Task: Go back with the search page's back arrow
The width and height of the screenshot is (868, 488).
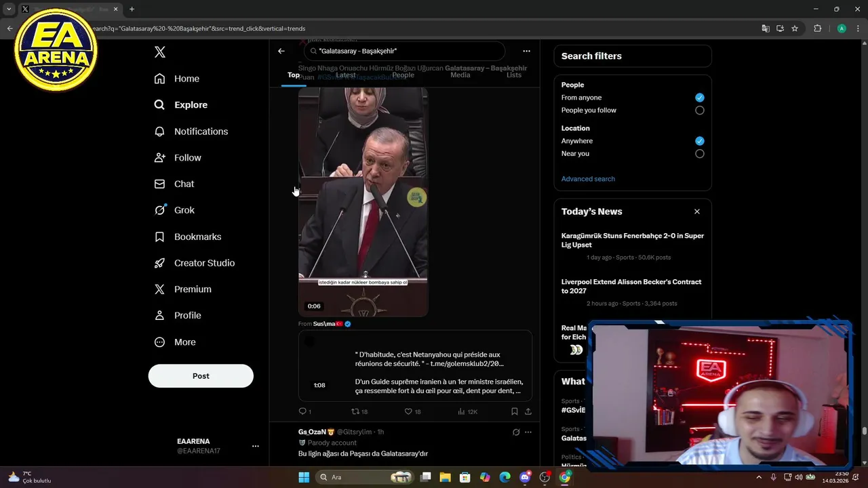Action: tap(281, 51)
